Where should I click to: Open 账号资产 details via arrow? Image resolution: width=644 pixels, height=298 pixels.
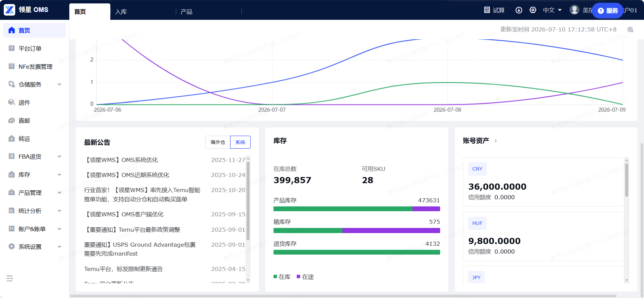click(x=495, y=141)
